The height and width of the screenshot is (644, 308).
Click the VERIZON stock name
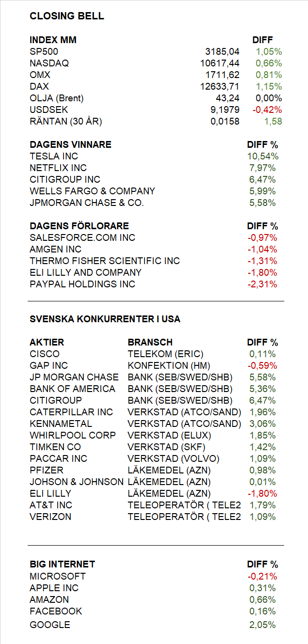(50, 517)
